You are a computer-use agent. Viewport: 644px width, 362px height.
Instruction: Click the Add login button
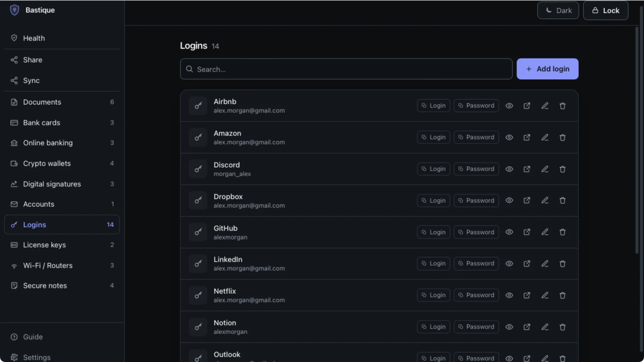[547, 69]
